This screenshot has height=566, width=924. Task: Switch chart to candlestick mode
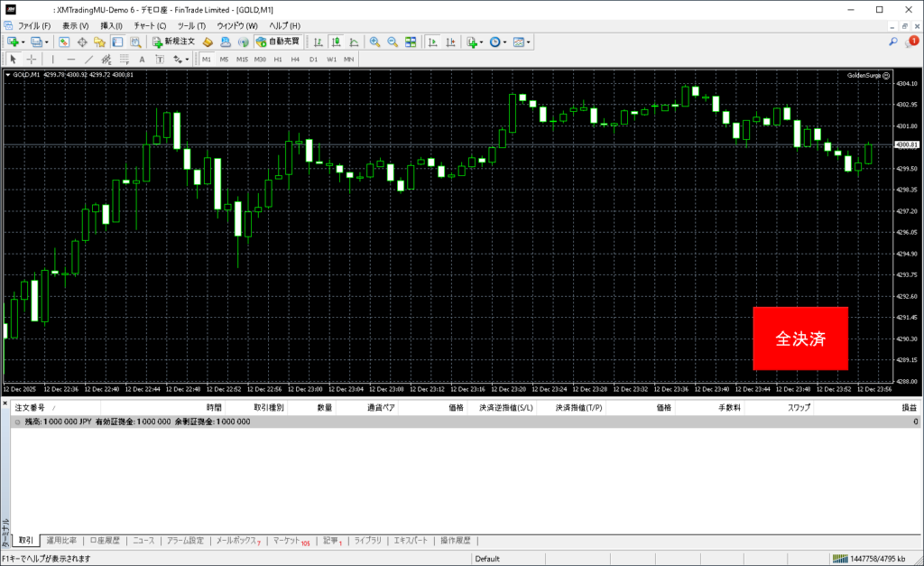(336, 42)
